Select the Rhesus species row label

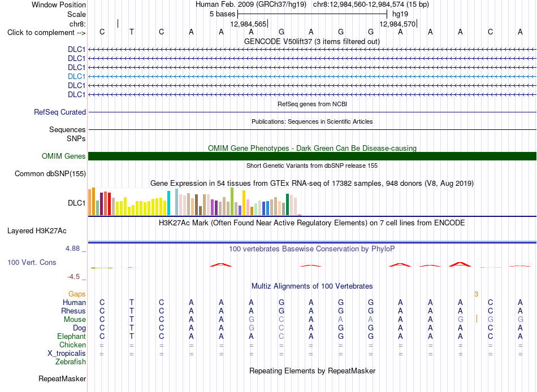pyautogui.click(x=73, y=311)
